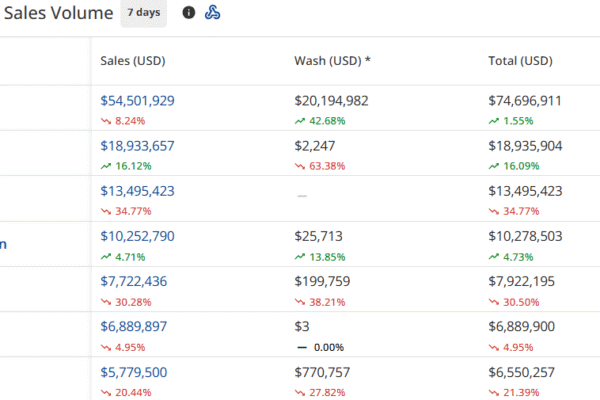Screen dimensions: 600x400
Task: Follow the $13,495,423 sales link
Action: click(138, 191)
